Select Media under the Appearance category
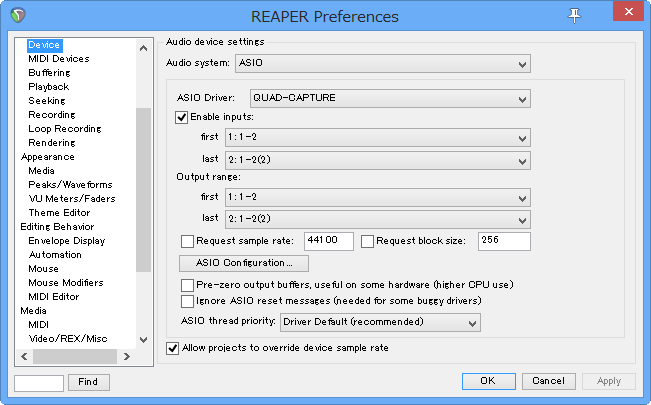The height and width of the screenshot is (405, 651). point(42,171)
